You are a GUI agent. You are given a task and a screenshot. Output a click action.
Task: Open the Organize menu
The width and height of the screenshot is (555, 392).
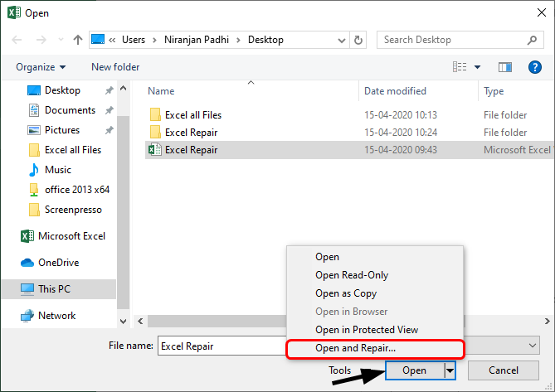tap(41, 67)
